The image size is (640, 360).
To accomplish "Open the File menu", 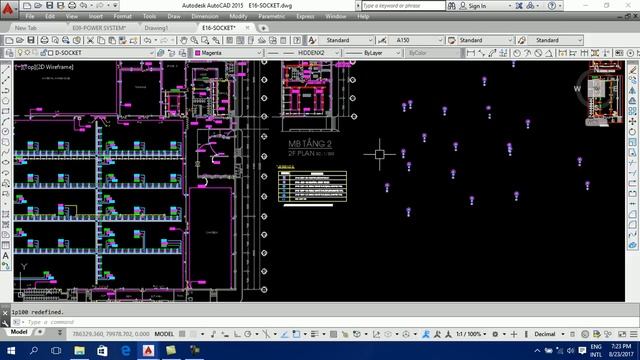I will [30, 17].
